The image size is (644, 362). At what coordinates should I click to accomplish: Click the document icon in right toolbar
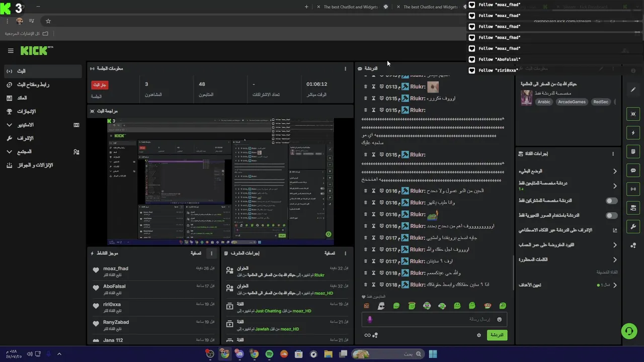[x=633, y=151]
